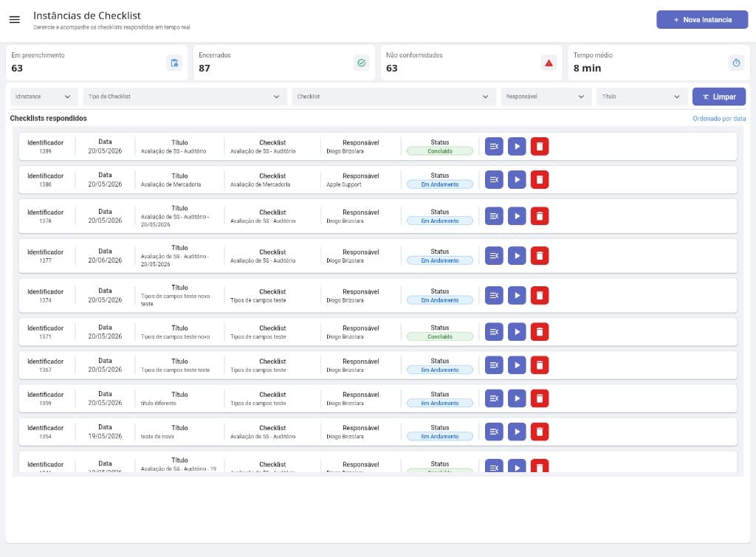Click Em Andamento status badge of row 1380
The height and width of the screenshot is (557, 756).
click(x=440, y=184)
